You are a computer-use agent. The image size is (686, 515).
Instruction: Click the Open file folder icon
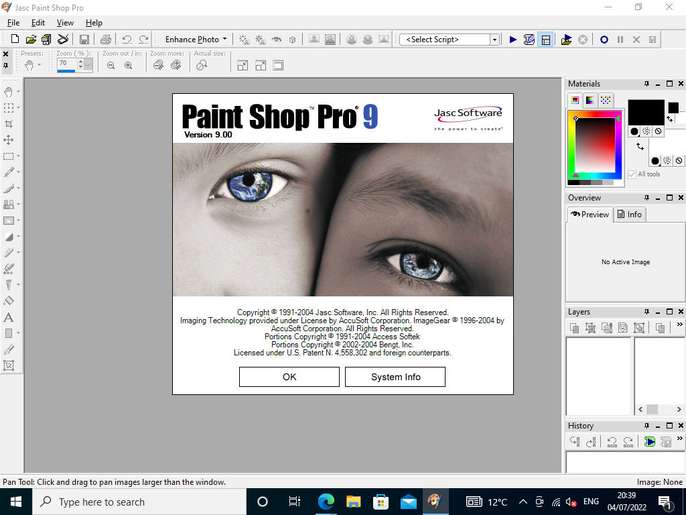[31, 39]
